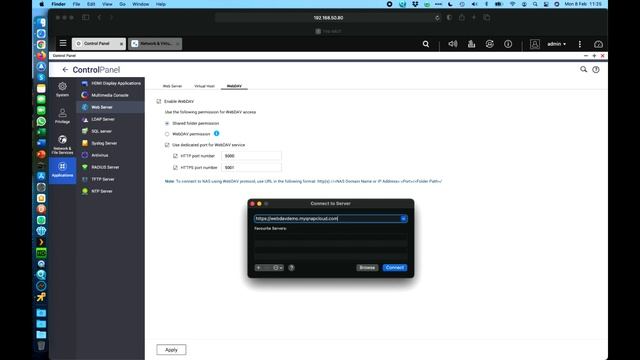The image size is (640, 360).
Task: Open the File menu in the menu bar
Action: (x=76, y=4)
